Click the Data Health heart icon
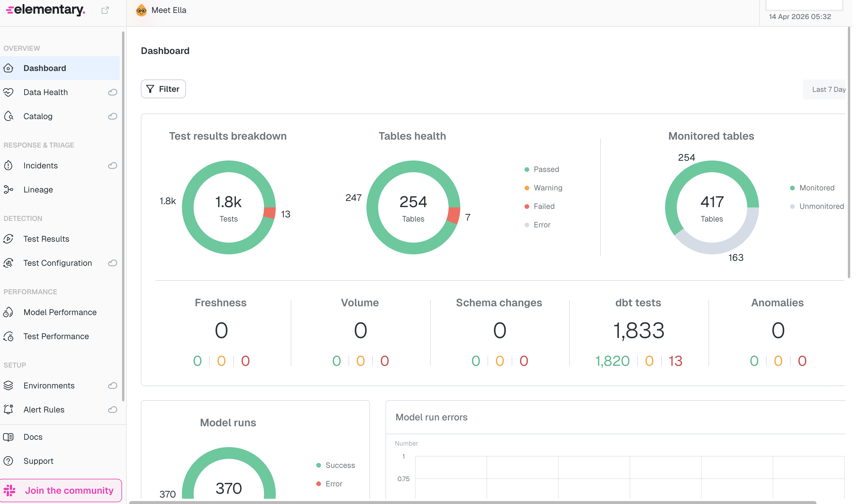This screenshot has width=859, height=504. click(9, 92)
